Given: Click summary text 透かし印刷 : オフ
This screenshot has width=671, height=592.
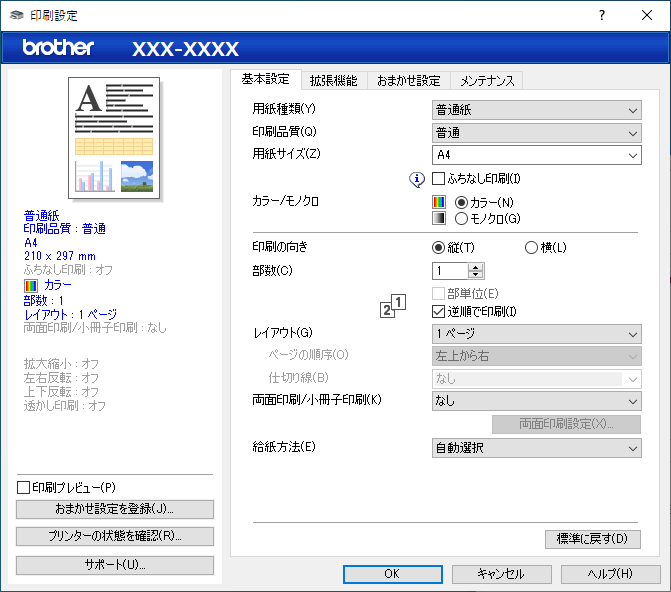Looking at the screenshot, I should pos(65,405).
